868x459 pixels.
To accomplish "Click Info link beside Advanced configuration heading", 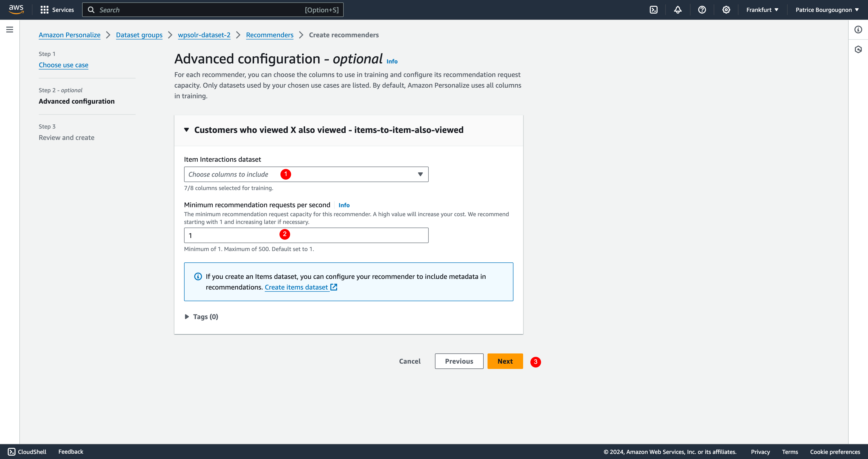I will 392,61.
